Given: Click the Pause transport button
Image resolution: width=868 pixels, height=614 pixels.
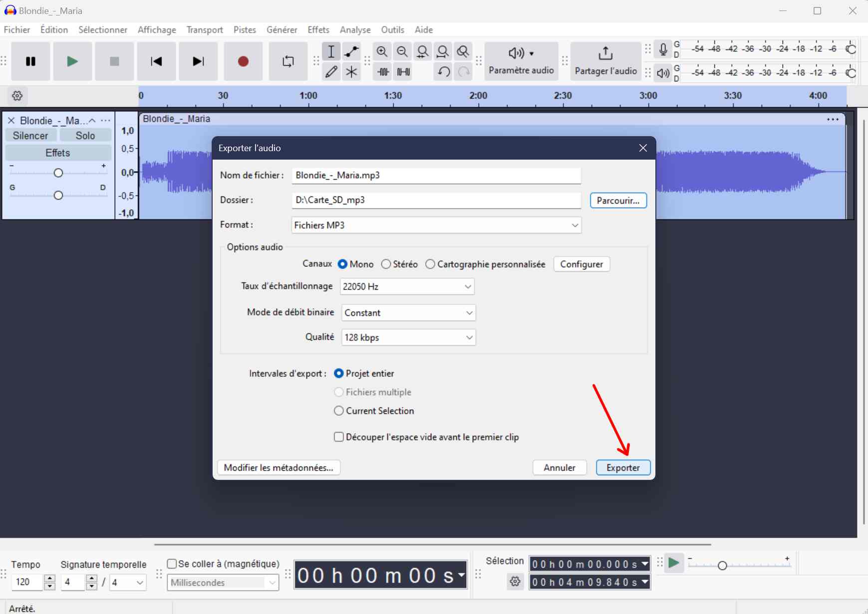Looking at the screenshot, I should (x=30, y=61).
